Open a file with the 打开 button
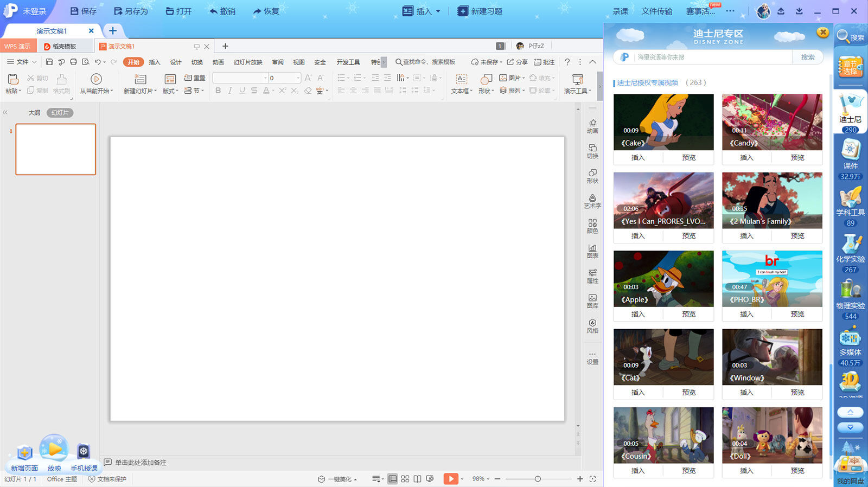Image resolution: width=868 pixels, height=487 pixels. [178, 11]
